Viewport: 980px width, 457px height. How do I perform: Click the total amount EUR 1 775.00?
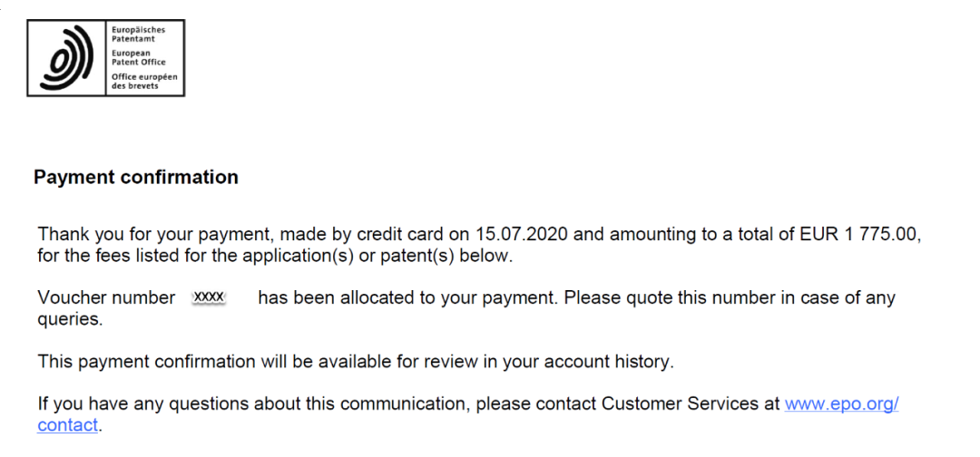pyautogui.click(x=860, y=235)
